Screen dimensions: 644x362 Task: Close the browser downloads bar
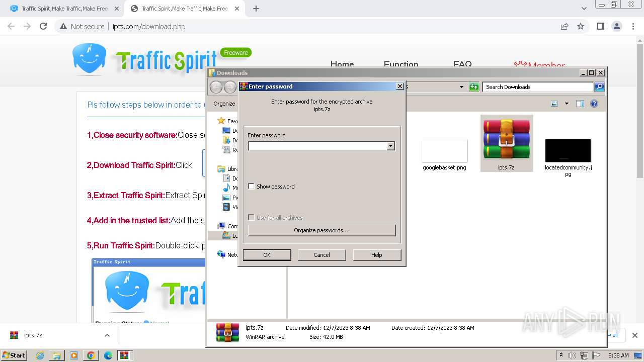634,335
